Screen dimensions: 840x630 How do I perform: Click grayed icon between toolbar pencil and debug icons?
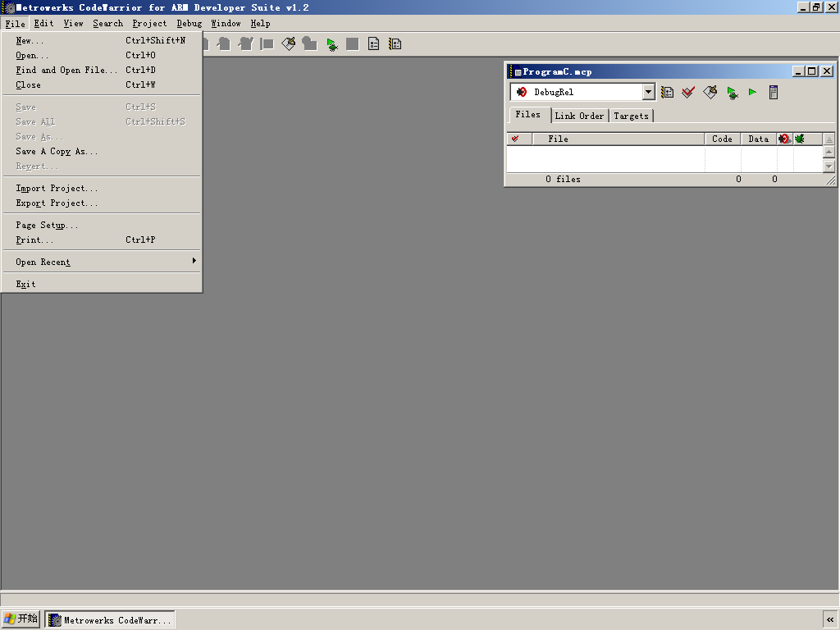[x=309, y=44]
